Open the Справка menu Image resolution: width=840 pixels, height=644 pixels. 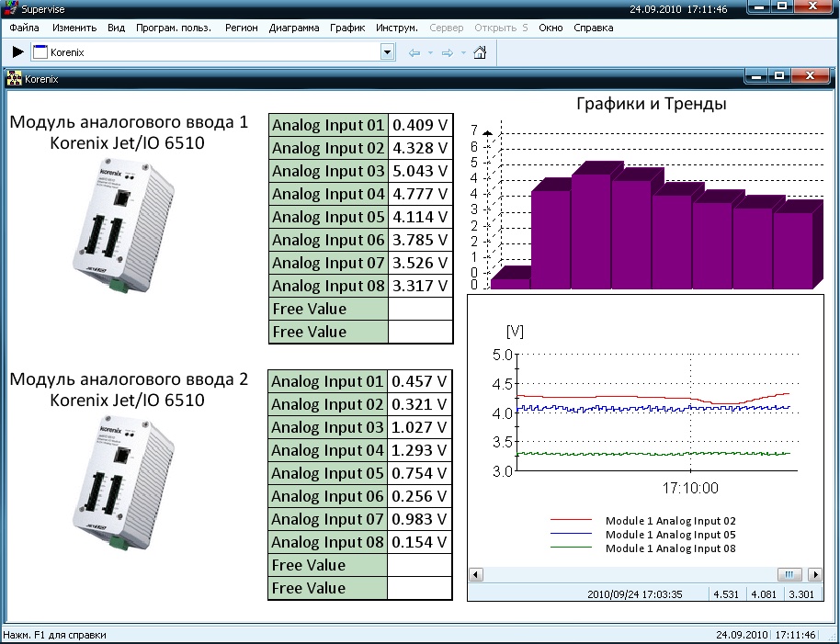[x=594, y=28]
